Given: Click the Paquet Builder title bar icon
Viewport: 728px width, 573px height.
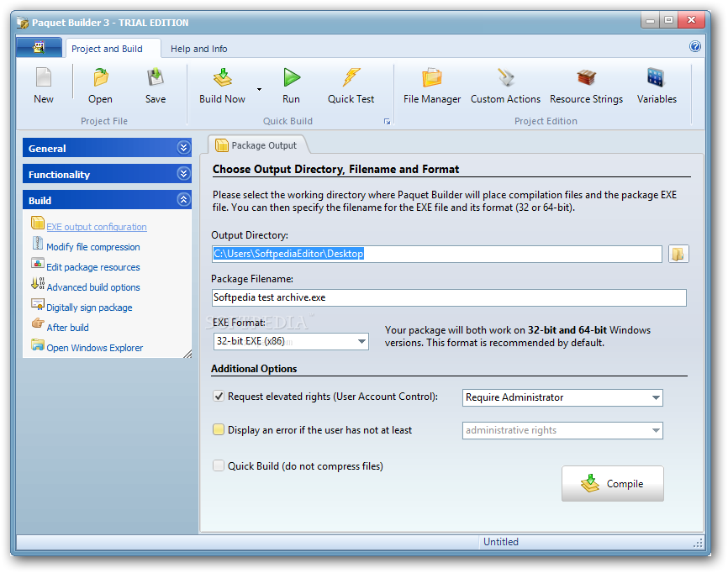Looking at the screenshot, I should pyautogui.click(x=23, y=23).
